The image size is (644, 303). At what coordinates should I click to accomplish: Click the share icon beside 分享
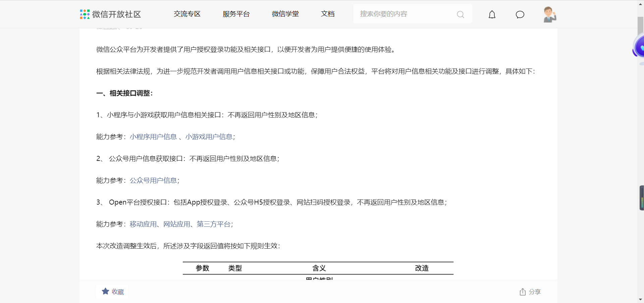point(523,292)
